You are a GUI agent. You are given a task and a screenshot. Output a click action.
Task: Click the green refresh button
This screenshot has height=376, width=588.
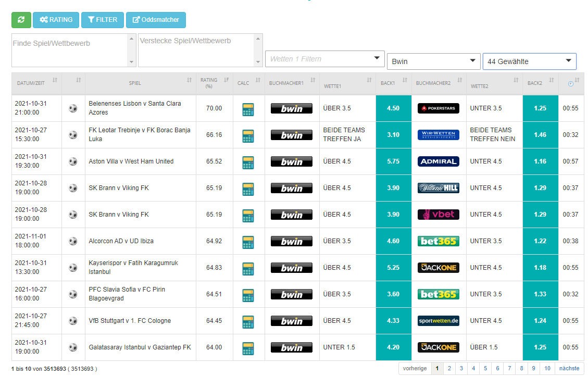21,20
